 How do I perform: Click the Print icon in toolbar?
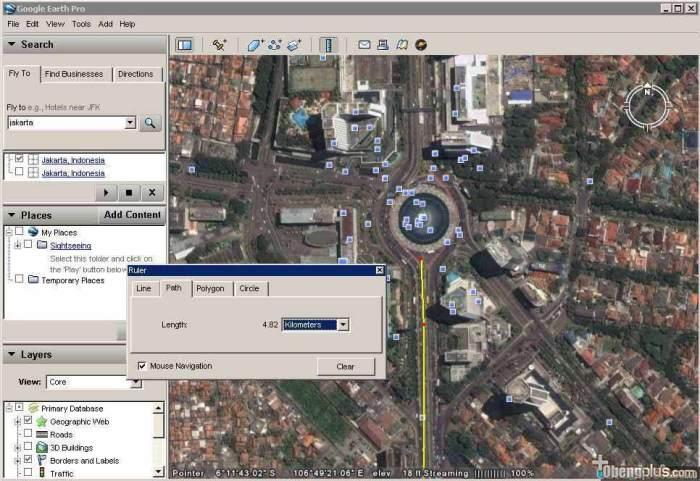(x=383, y=44)
